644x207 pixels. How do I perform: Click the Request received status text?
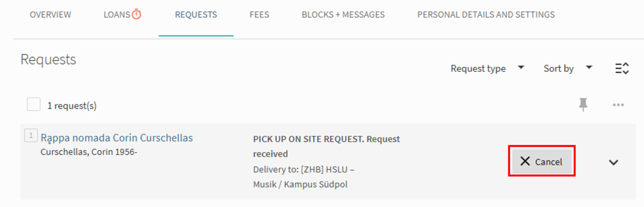[x=270, y=154]
